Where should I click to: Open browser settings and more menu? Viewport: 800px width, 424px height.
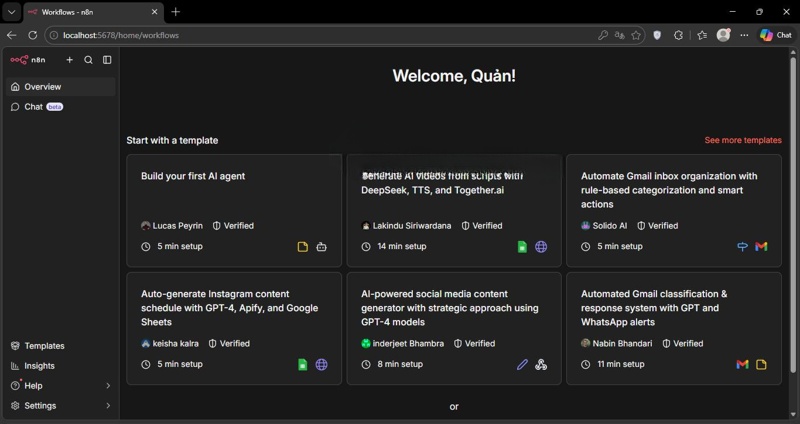[744, 35]
